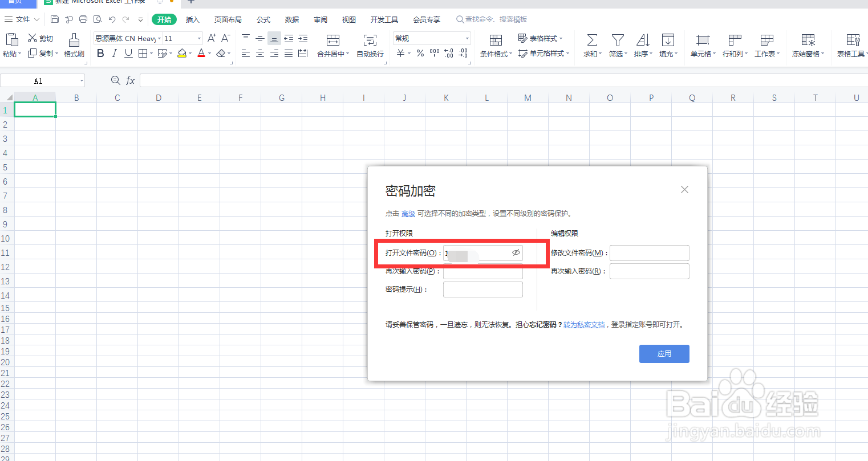
Task: Click the Cut (剪切) scissors icon
Action: tap(33, 38)
